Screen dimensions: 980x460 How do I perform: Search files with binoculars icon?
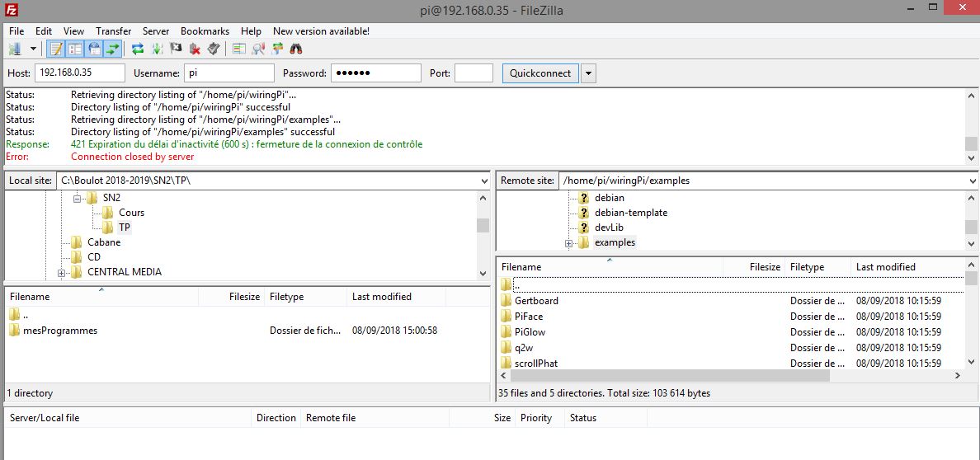point(296,49)
